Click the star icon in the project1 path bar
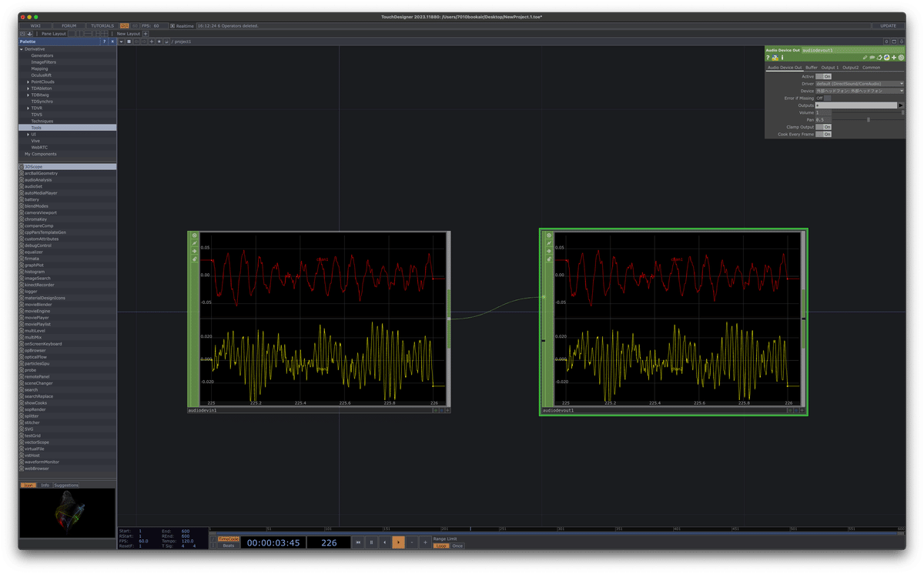Viewport: 924px width, 574px height. pyautogui.click(x=159, y=42)
